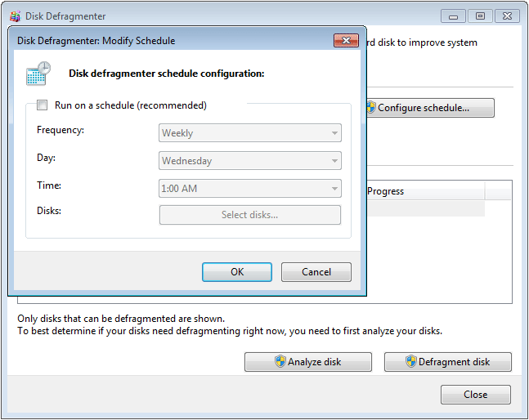The image size is (529, 420).
Task: Cancel the Modify Schedule dialog
Action: [x=316, y=272]
